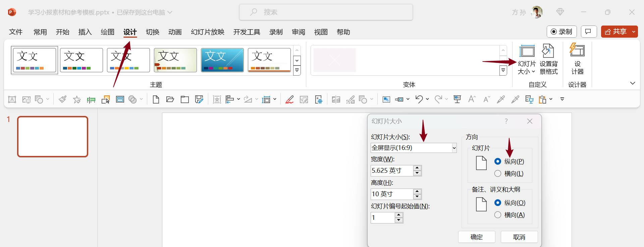
Task: Click the search (搜索) box
Action: coord(326,12)
